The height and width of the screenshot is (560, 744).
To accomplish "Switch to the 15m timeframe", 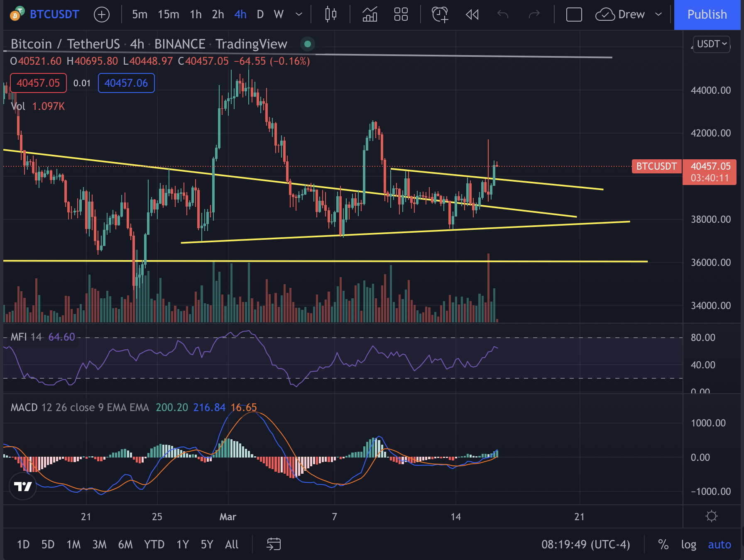I will [168, 15].
